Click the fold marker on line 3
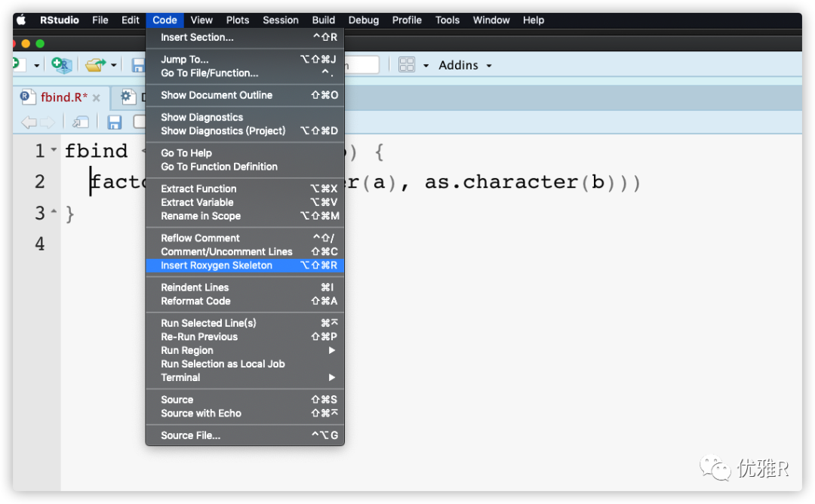The image size is (815, 504). point(54,211)
